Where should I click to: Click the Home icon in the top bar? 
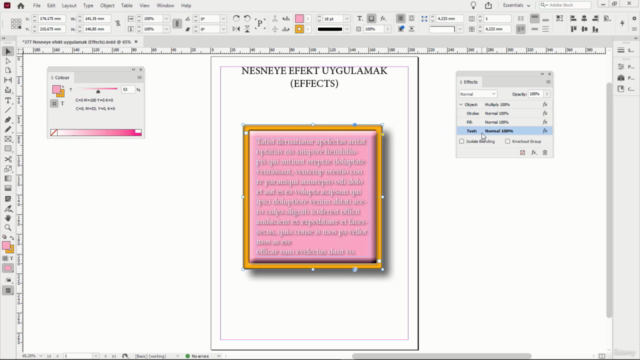coord(21,6)
